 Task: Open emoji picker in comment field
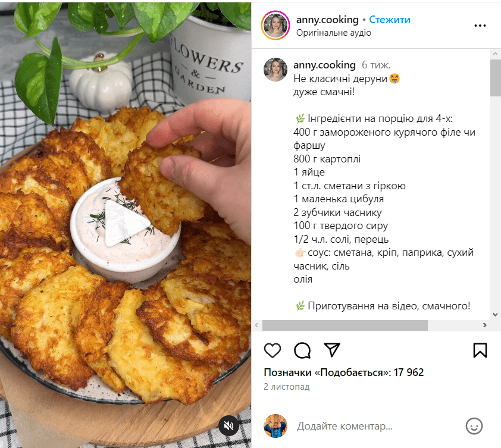pyautogui.click(x=474, y=426)
